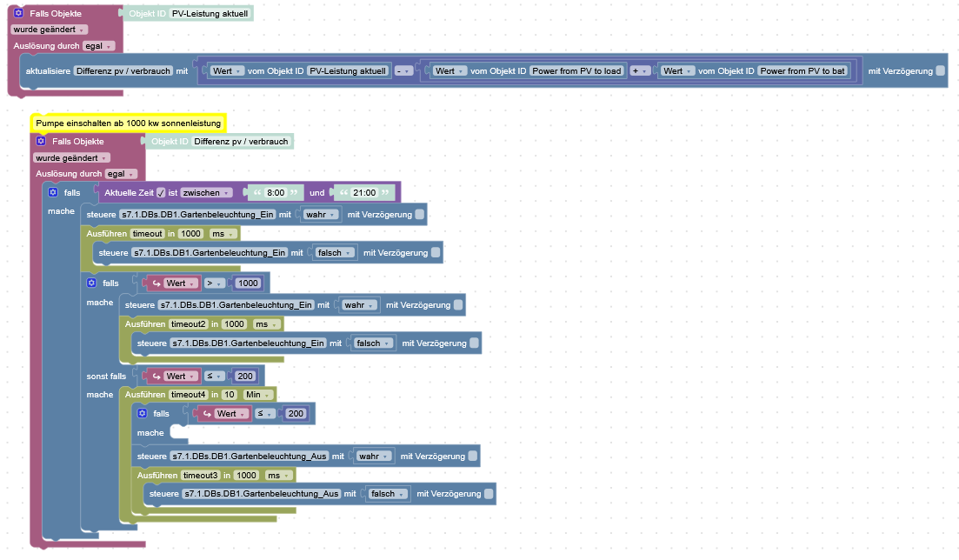959x560 pixels.
Task: Click Differenz pv / verbrauch in aktualisiere block
Action: click(123, 71)
